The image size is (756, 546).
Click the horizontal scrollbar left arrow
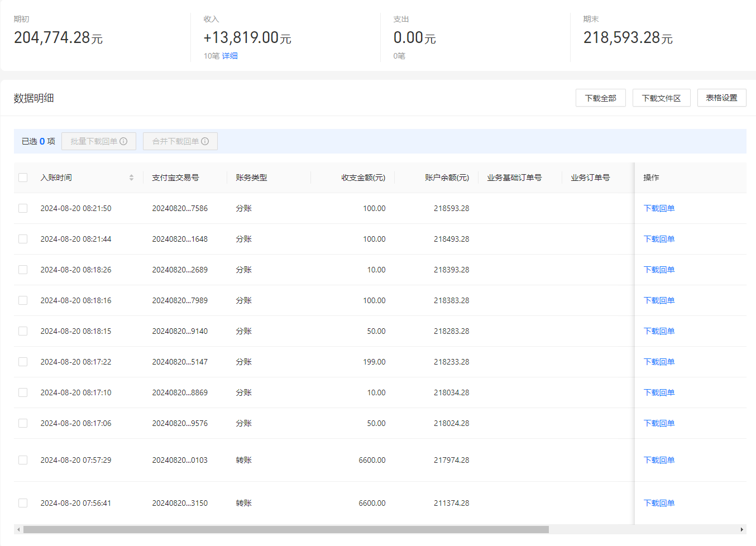(18, 529)
